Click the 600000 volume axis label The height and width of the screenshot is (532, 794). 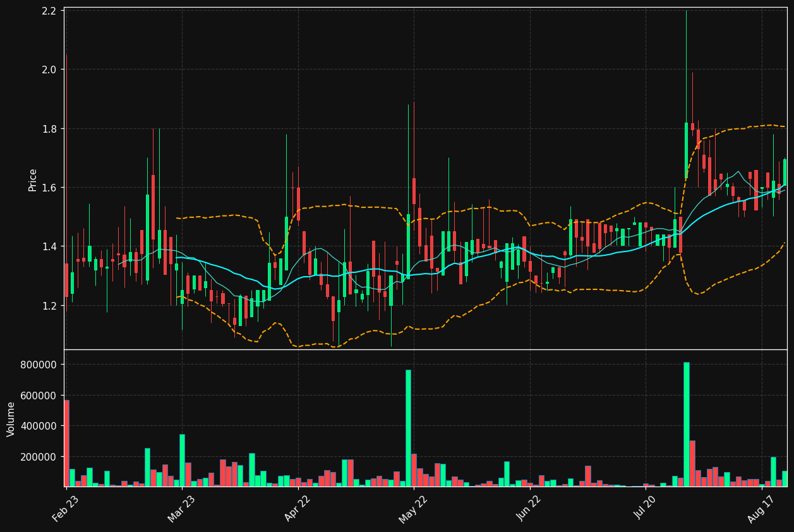pyautogui.click(x=40, y=396)
